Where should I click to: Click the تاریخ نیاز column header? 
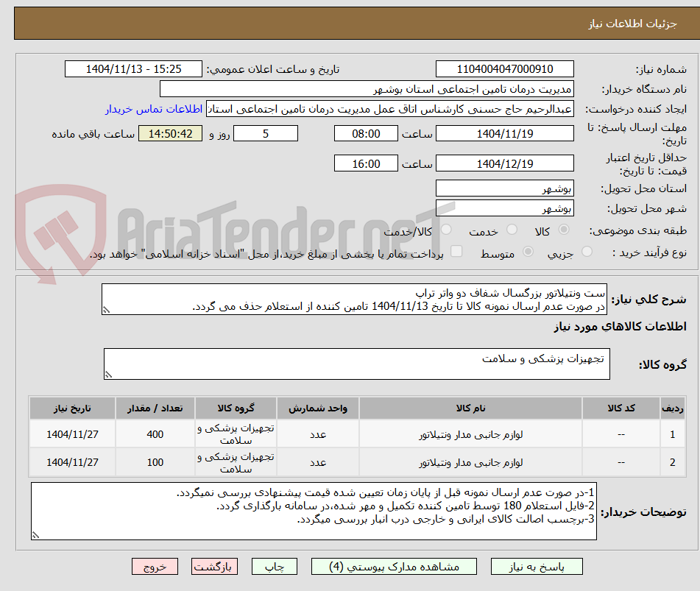(x=72, y=408)
